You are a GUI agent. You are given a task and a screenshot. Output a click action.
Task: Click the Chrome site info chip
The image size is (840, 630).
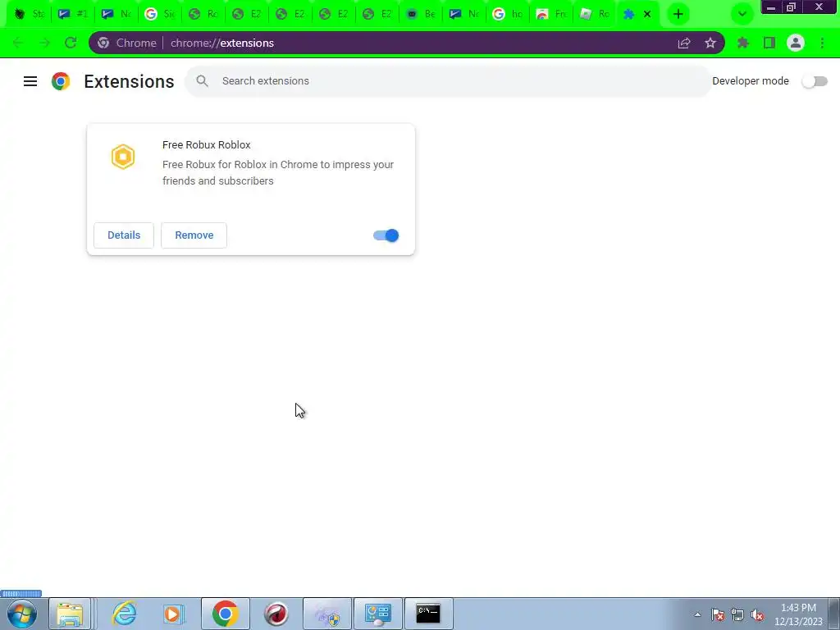click(127, 43)
